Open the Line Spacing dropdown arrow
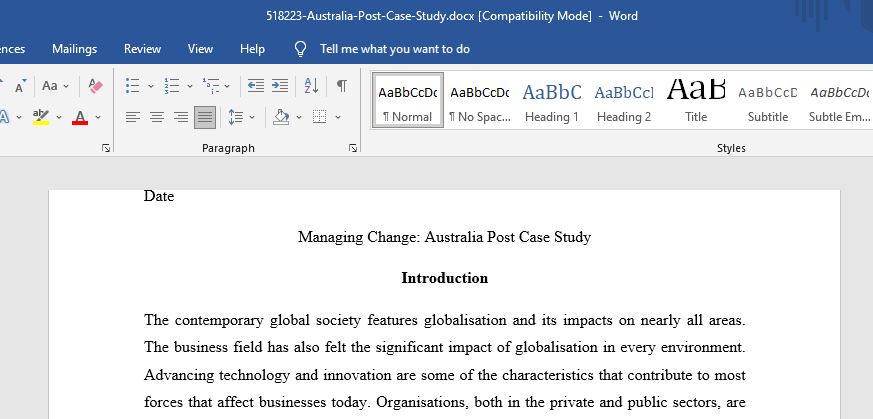Image resolution: width=873 pixels, height=419 pixels. [x=252, y=117]
